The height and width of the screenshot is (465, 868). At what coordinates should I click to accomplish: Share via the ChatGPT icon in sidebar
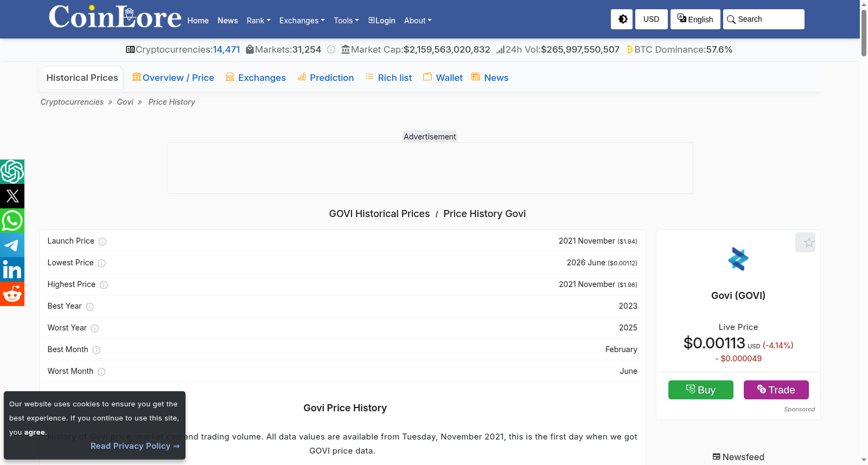click(12, 172)
